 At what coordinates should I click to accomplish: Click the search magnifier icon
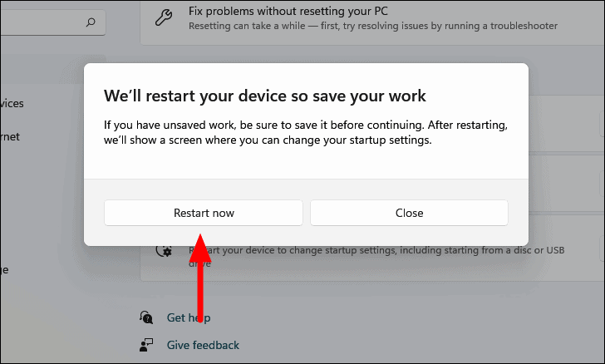coord(91,22)
